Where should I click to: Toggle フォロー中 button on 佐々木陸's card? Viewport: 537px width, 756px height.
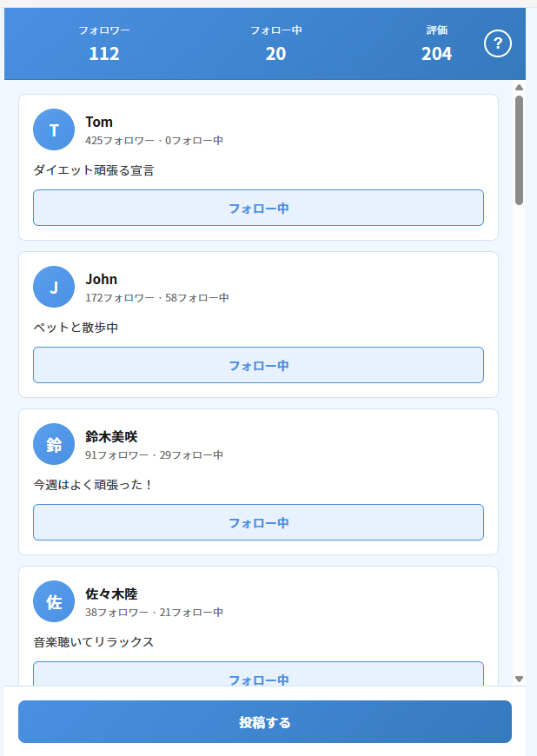click(x=258, y=675)
